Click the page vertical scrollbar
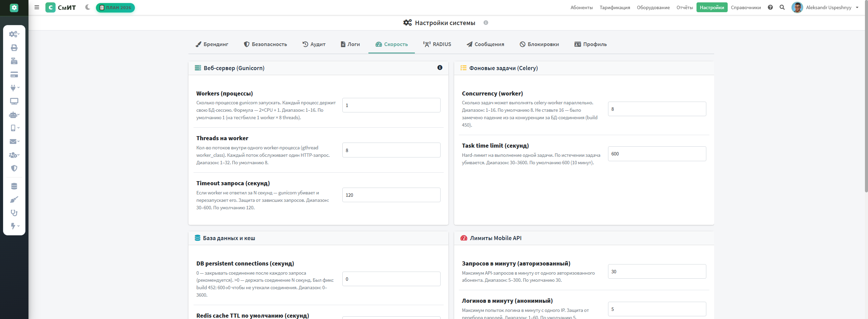Image resolution: width=868 pixels, height=319 pixels. (x=866, y=97)
